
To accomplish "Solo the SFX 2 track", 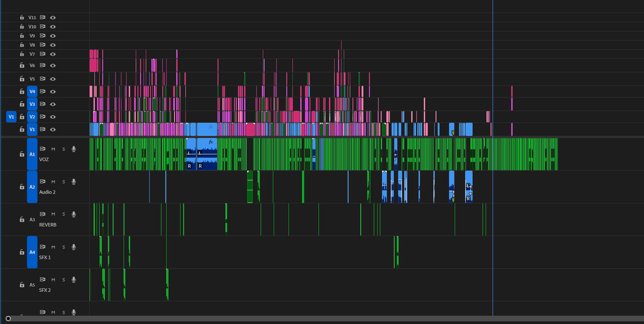I will (x=64, y=279).
